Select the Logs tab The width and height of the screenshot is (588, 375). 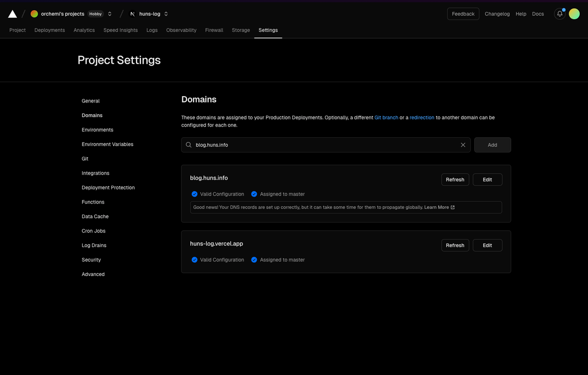coord(152,30)
